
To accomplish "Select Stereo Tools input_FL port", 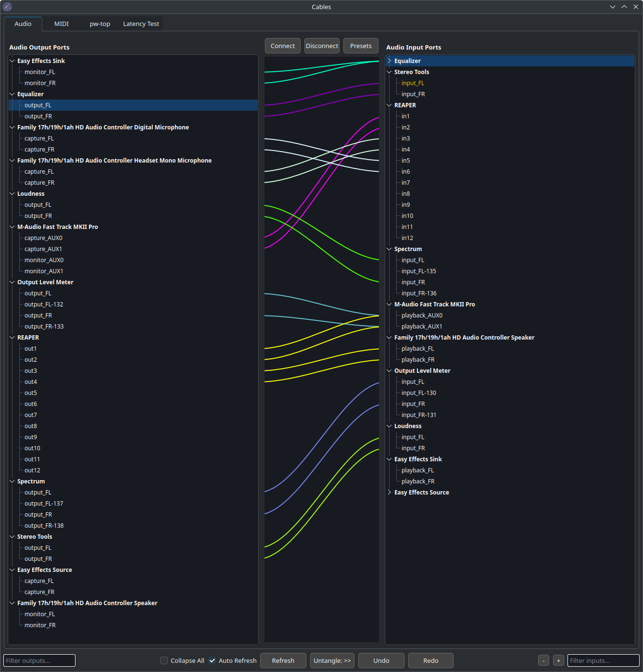I will pos(413,83).
